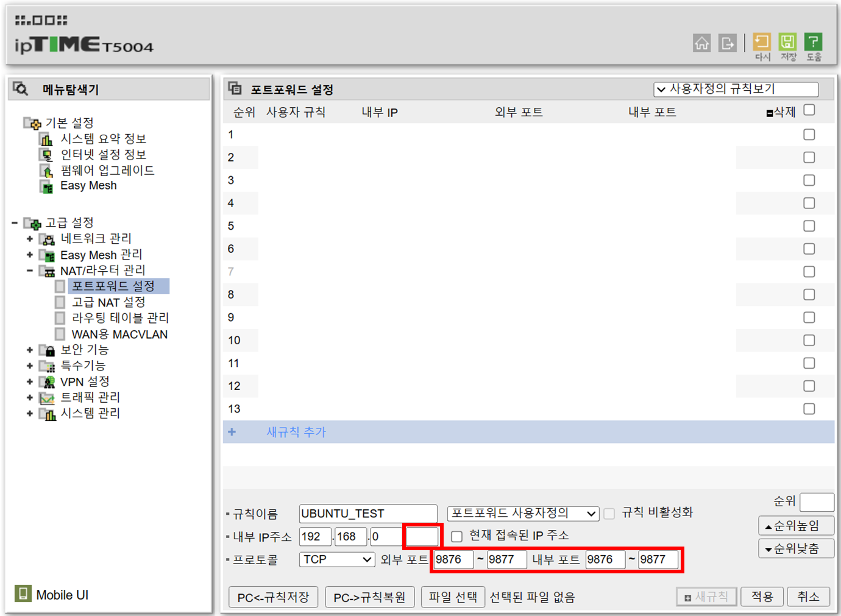Viewport: 841px width, 616px height.
Task: Open the 사용자정의 규칙보기 dropdown
Action: point(736,90)
